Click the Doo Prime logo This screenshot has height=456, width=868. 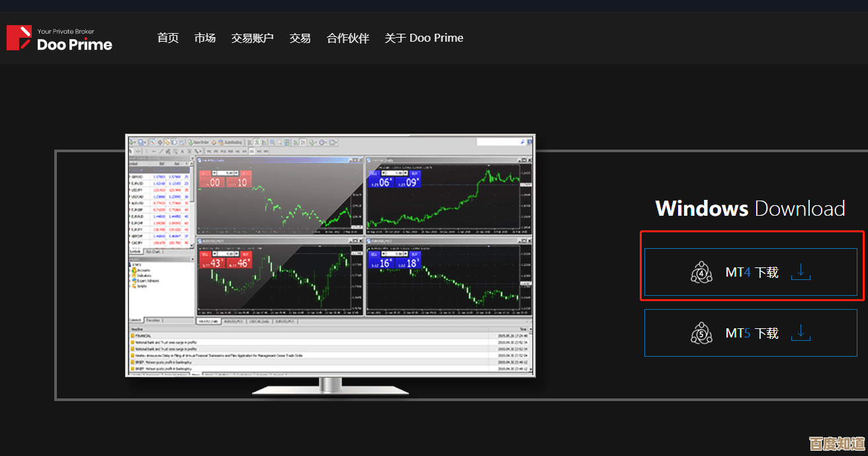click(x=59, y=38)
